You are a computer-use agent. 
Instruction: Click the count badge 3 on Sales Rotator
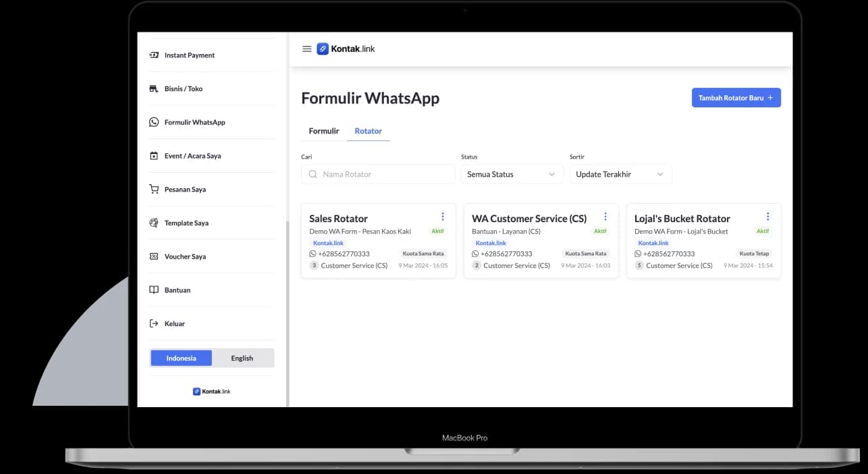tap(314, 265)
